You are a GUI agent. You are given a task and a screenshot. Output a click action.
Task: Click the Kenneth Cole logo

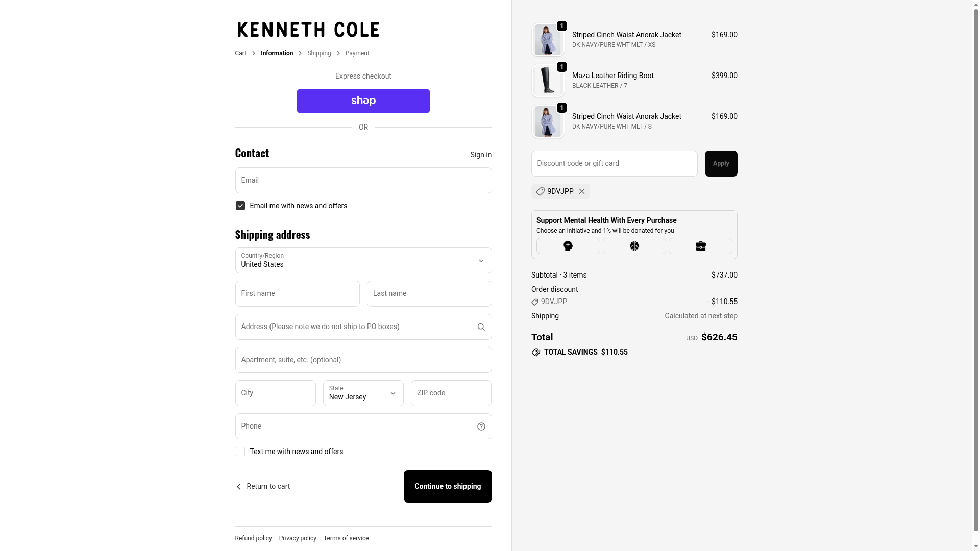308,30
